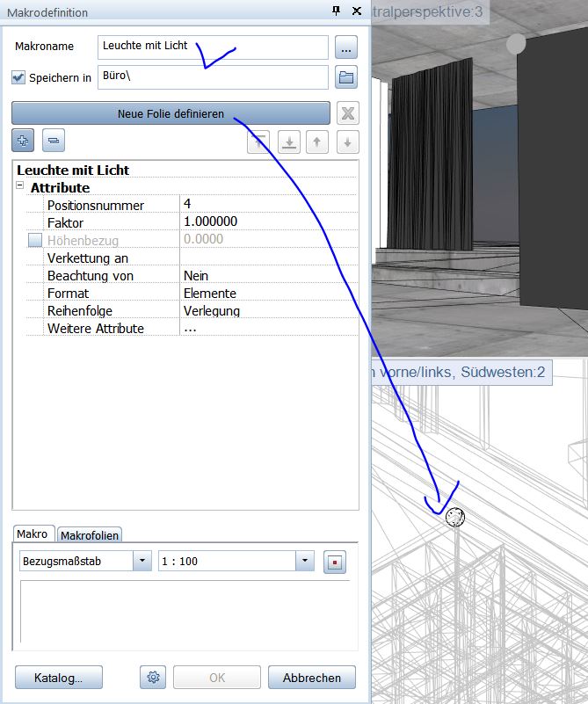The width and height of the screenshot is (588, 704).
Task: Click the red square reference point icon
Action: tap(335, 562)
